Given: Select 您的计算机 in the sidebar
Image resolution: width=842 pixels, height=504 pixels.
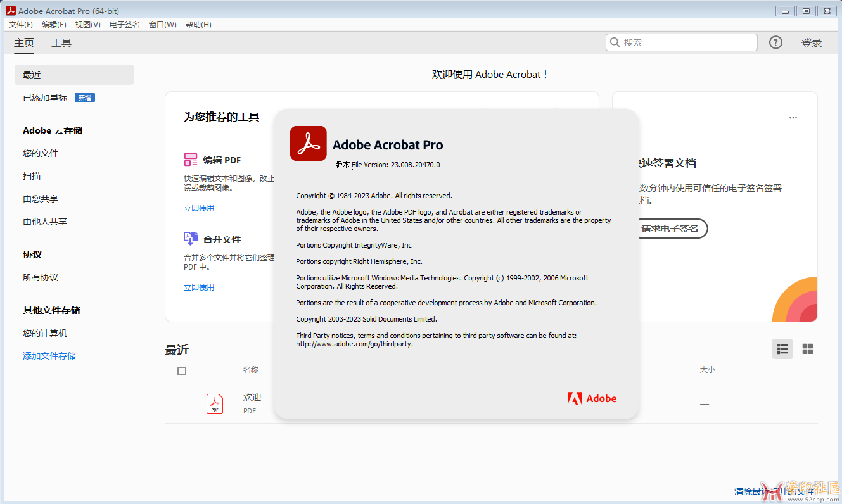Looking at the screenshot, I should (45, 333).
